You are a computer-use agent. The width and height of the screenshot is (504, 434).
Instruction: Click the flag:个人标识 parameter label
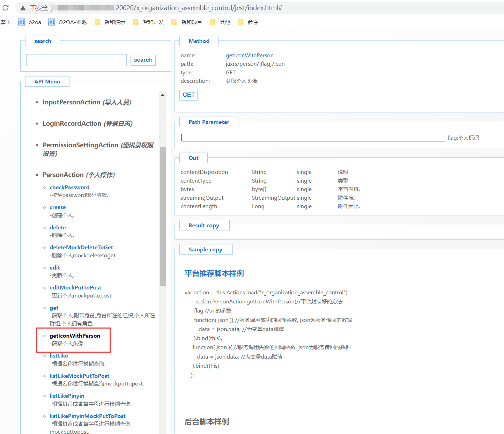point(463,138)
